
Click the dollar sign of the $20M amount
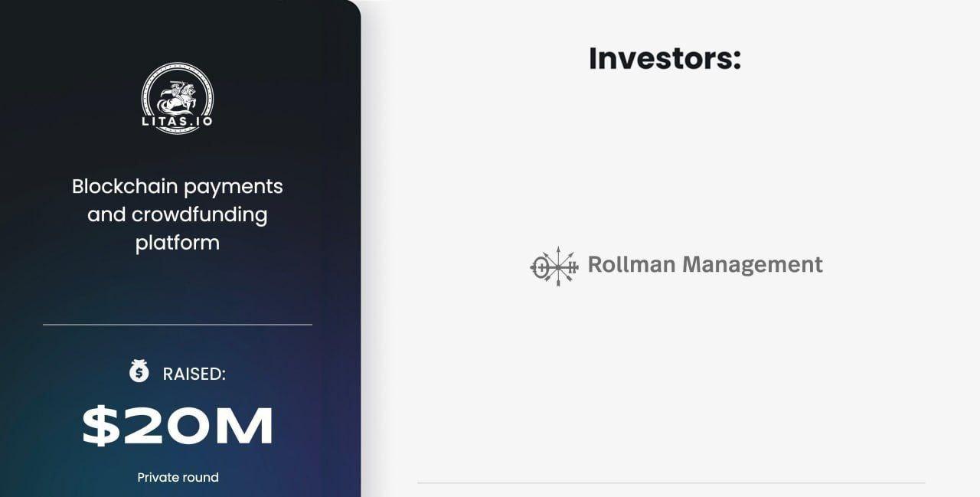tap(101, 427)
